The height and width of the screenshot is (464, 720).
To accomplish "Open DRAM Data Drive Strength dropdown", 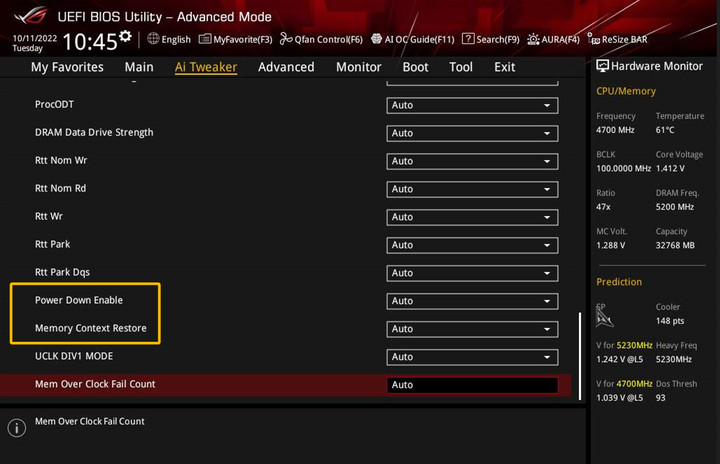I will (472, 133).
